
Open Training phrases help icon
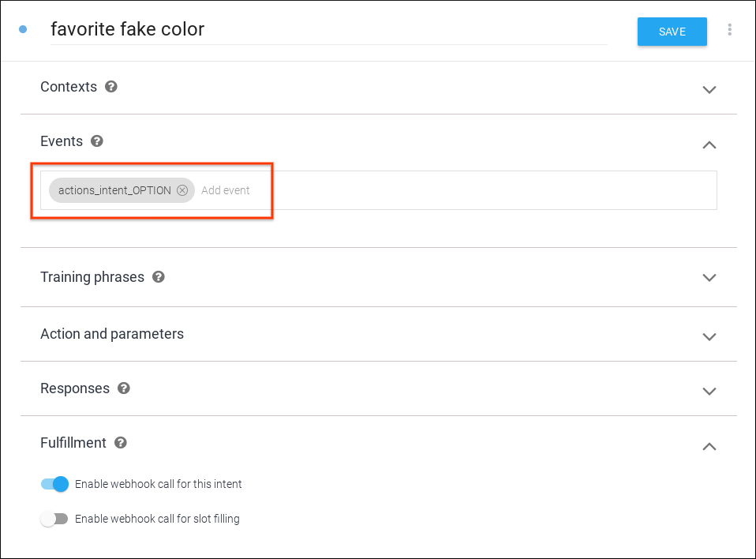tap(159, 277)
